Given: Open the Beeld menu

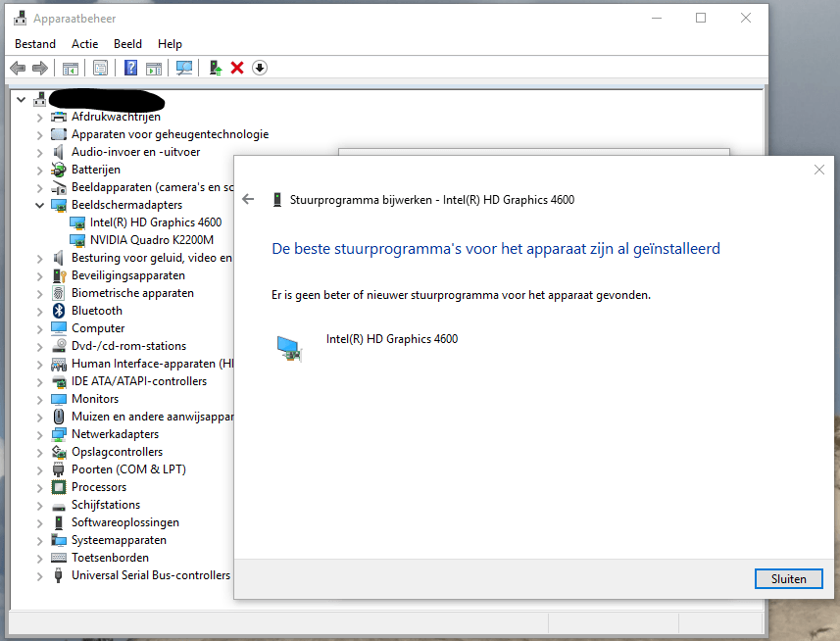Looking at the screenshot, I should (x=128, y=44).
